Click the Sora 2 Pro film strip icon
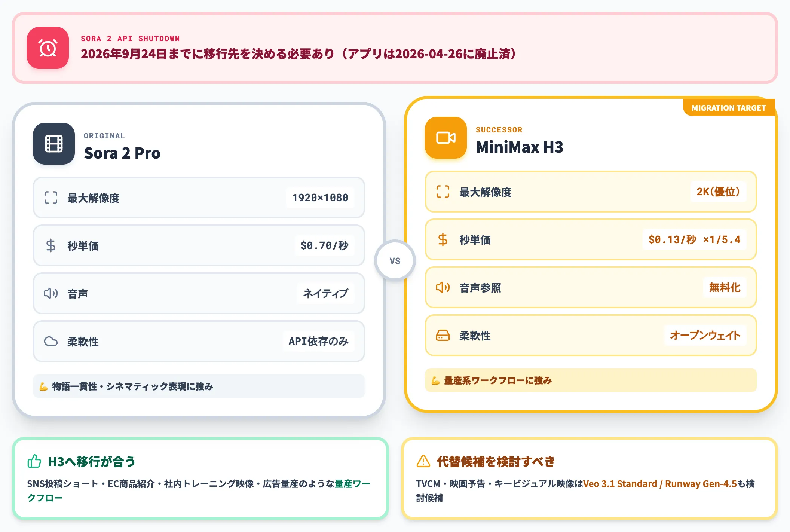Screen dimensions: 790x532 (x=54, y=144)
